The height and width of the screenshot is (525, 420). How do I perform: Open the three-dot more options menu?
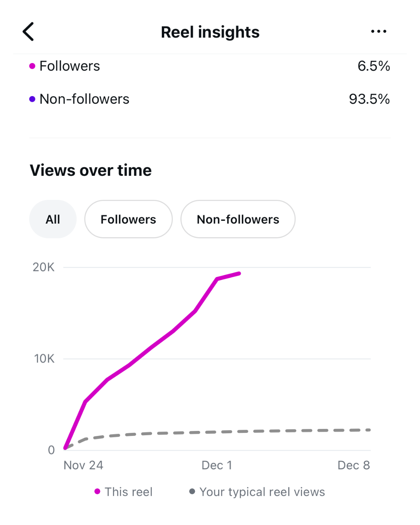[x=378, y=31]
